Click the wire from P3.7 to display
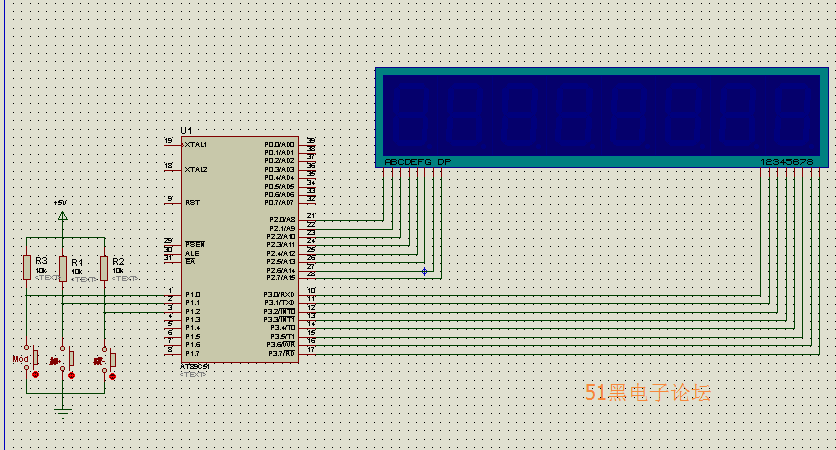The image size is (836, 450). [x=565, y=354]
